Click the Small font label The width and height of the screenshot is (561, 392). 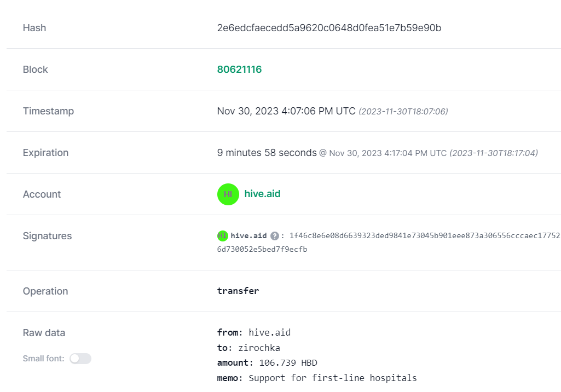(x=44, y=359)
